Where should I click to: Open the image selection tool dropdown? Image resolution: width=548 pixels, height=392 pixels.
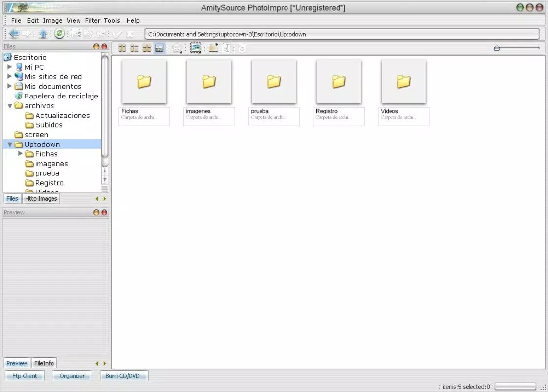point(196,48)
